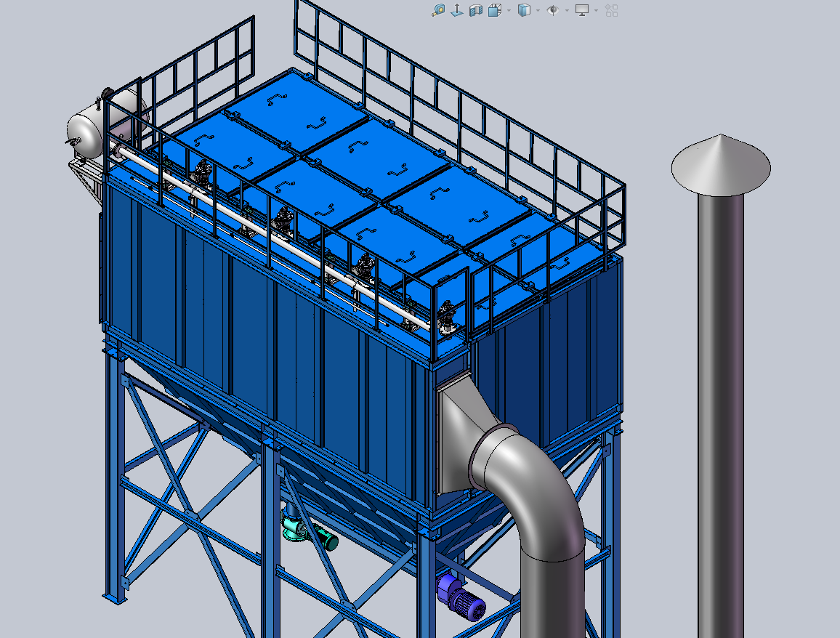Toggle the Hide/Show Items eye icon
This screenshot has height=638, width=840.
[x=553, y=10]
